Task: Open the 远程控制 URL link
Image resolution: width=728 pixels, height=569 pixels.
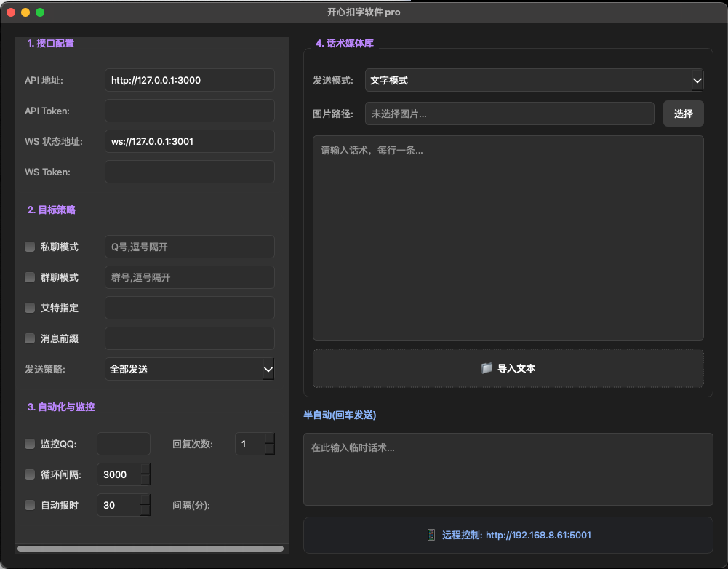Action: [x=537, y=535]
